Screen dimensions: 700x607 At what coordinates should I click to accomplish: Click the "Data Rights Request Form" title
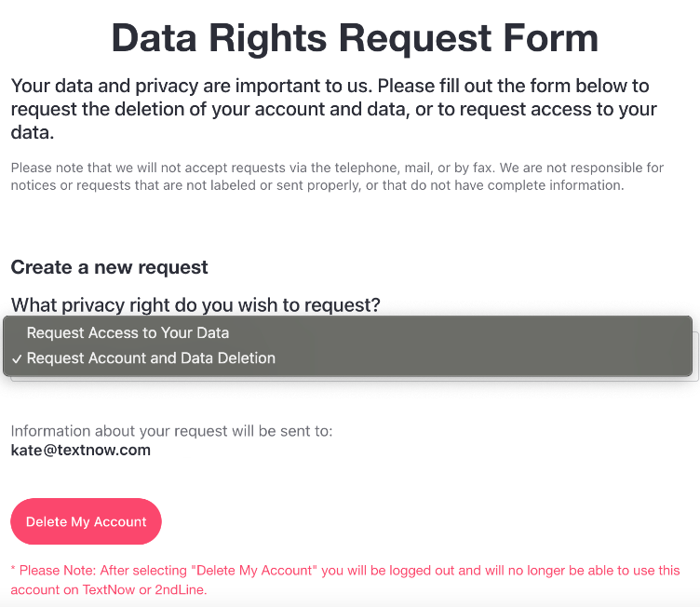354,39
